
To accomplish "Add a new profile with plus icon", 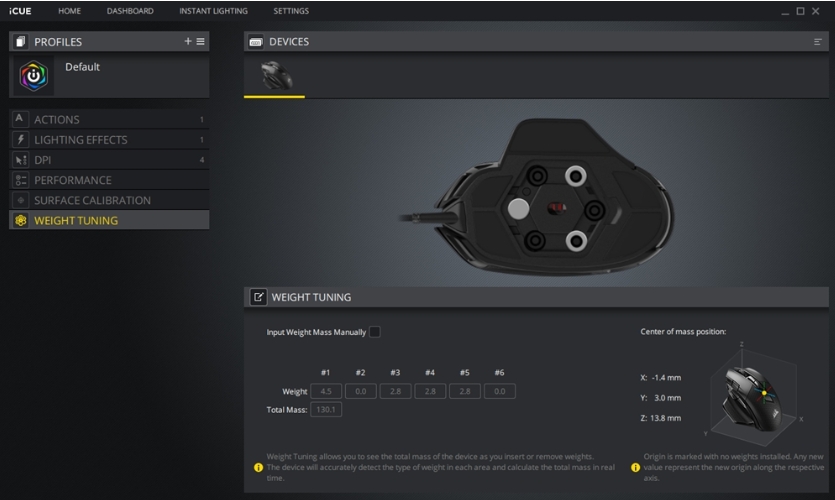I will pos(187,41).
